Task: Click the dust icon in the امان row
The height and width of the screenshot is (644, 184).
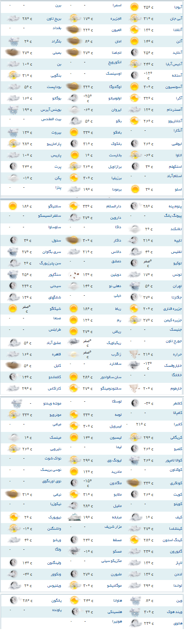Action: (x=73, y=41)
